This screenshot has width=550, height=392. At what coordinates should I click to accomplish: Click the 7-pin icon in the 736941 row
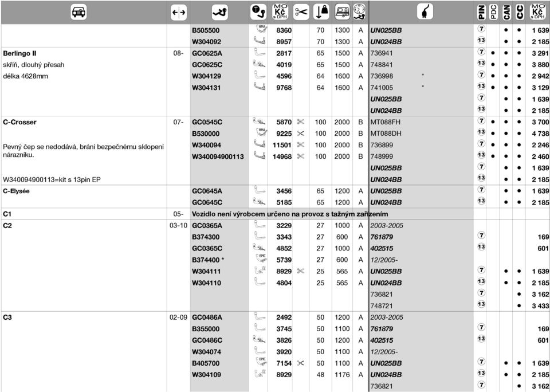[x=481, y=52]
